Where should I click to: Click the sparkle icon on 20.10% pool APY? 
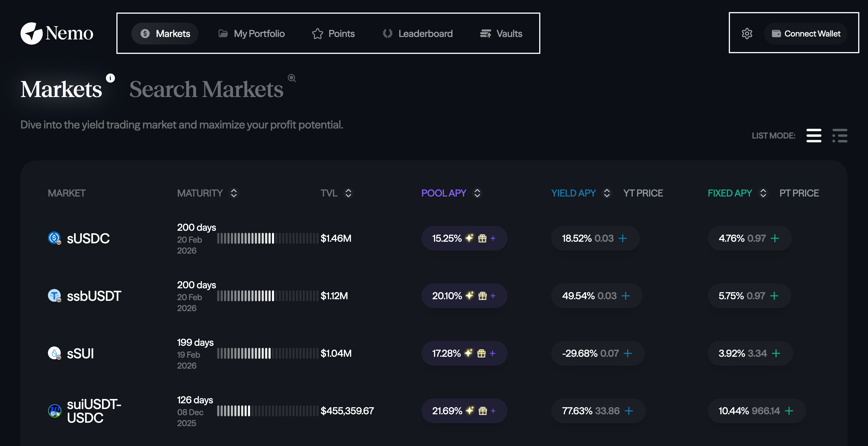click(470, 296)
